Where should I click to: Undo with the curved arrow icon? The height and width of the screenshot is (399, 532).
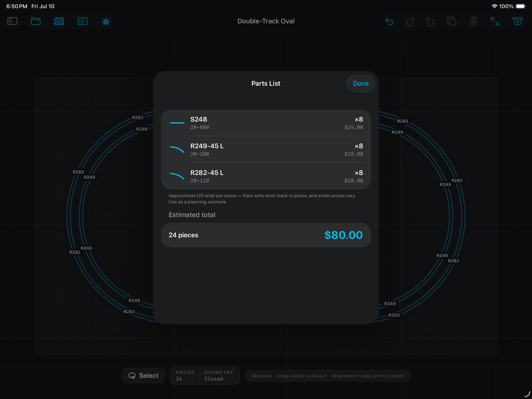point(389,21)
